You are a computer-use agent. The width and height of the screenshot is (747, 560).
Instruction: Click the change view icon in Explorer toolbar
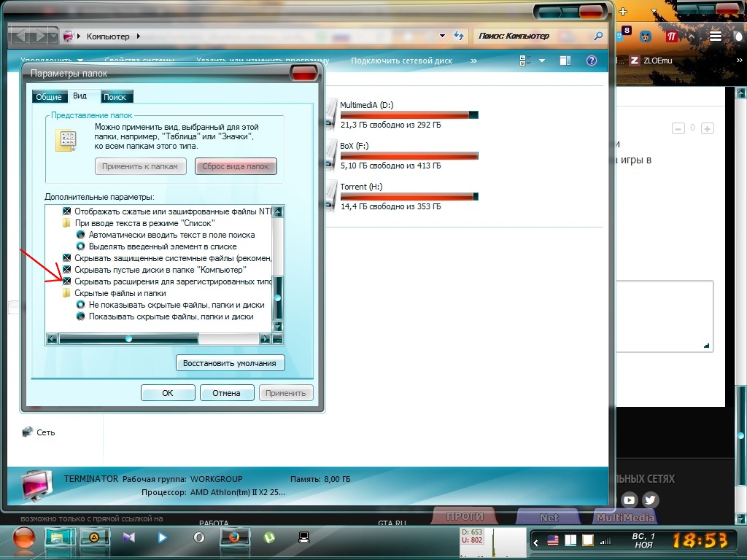pos(525,61)
